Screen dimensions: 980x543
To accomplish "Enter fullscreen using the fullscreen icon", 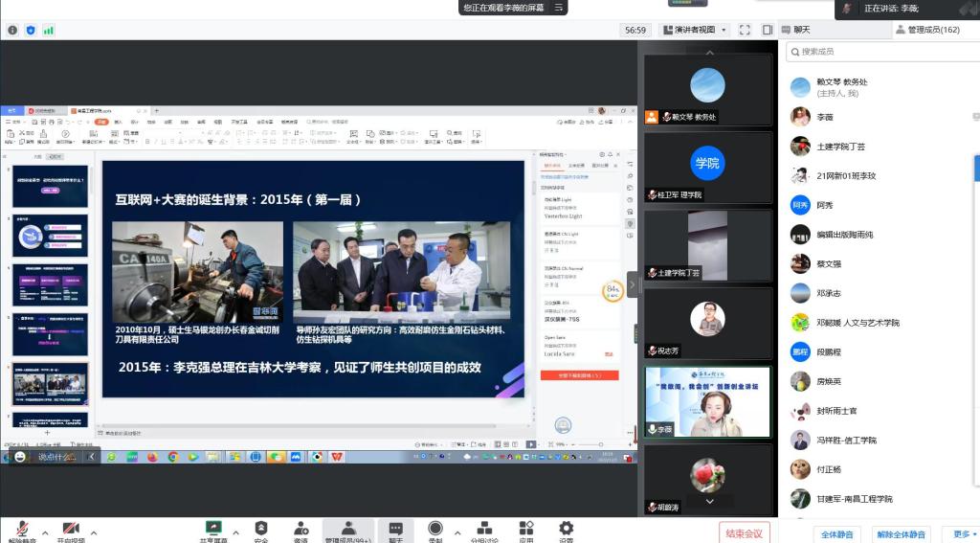I will [x=745, y=30].
